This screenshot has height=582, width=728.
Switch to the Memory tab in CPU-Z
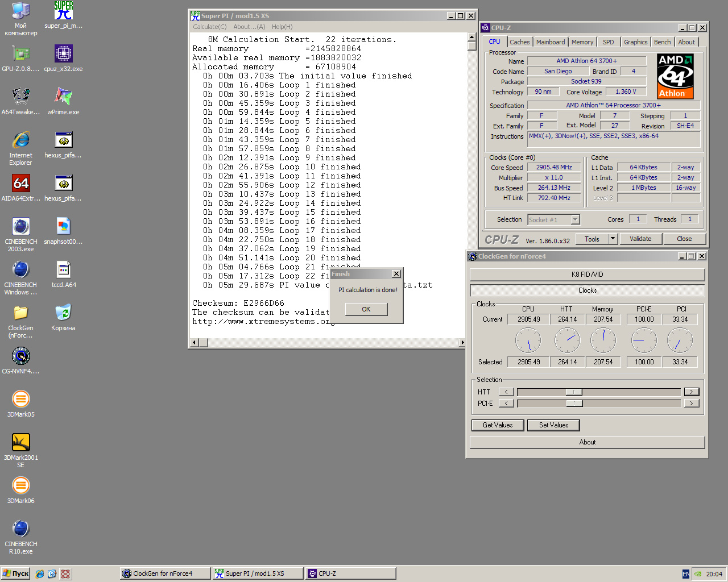point(582,42)
